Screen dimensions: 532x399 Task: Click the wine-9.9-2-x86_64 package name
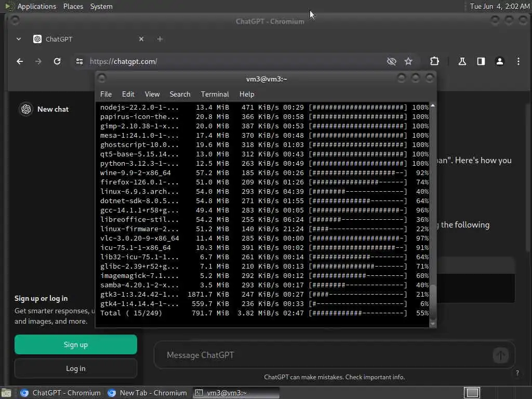click(136, 172)
